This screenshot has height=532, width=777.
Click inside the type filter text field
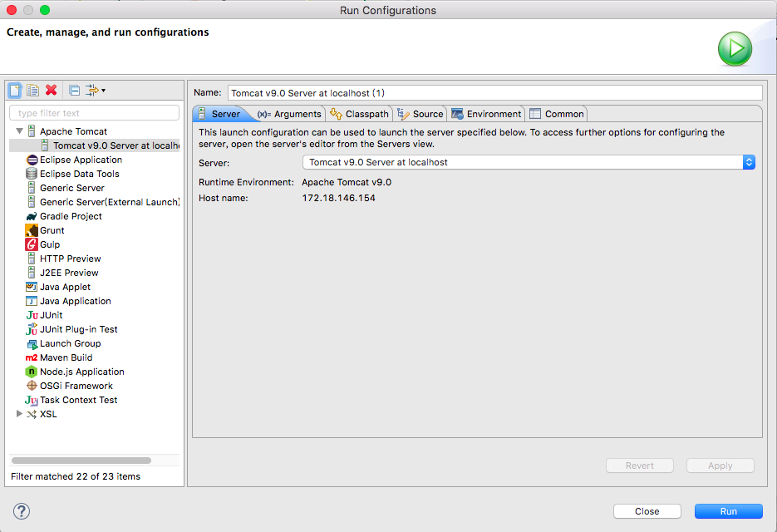[x=94, y=113]
